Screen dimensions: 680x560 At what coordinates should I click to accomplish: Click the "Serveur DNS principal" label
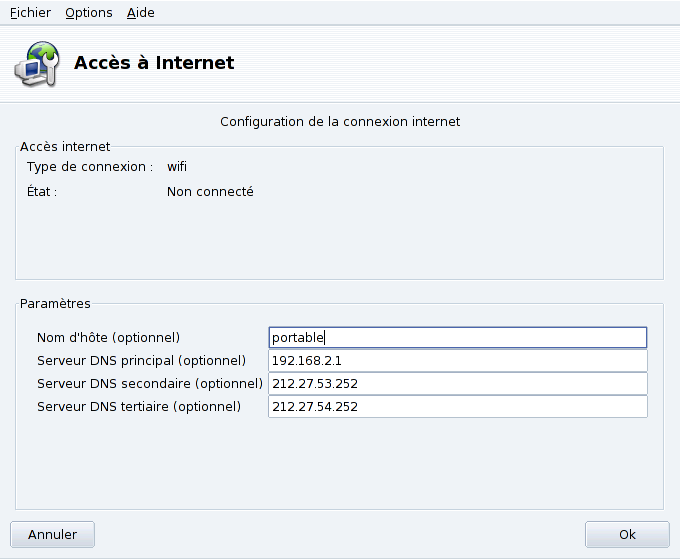pos(141,361)
